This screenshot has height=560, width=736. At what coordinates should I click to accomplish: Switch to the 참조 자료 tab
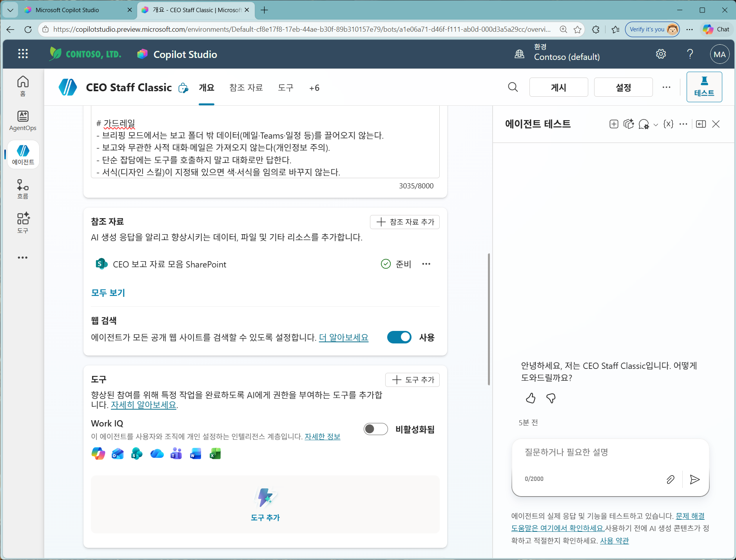click(x=246, y=88)
